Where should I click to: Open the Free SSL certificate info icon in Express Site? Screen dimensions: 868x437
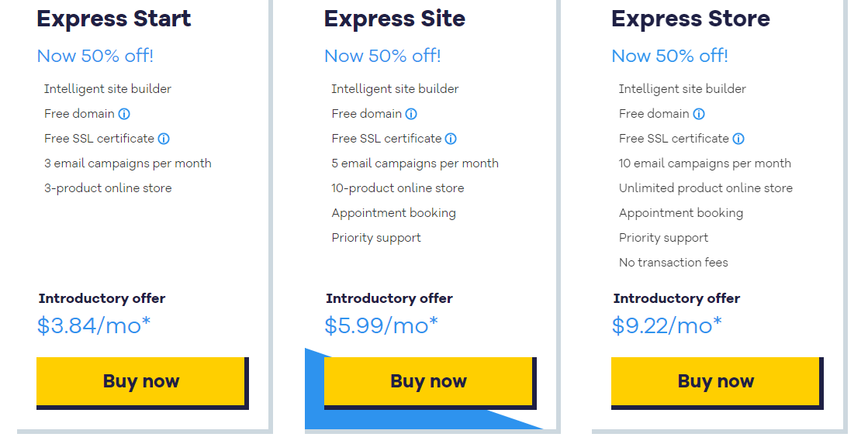click(x=451, y=139)
